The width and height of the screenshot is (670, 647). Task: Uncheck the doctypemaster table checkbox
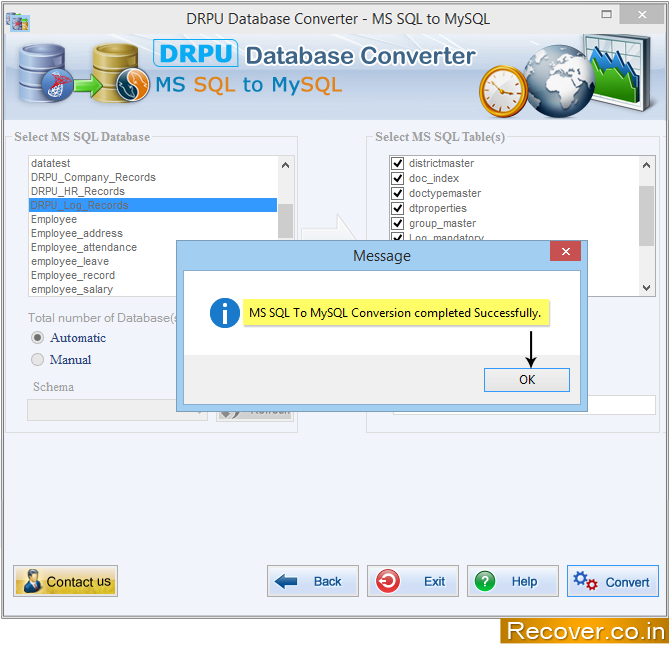click(x=397, y=193)
